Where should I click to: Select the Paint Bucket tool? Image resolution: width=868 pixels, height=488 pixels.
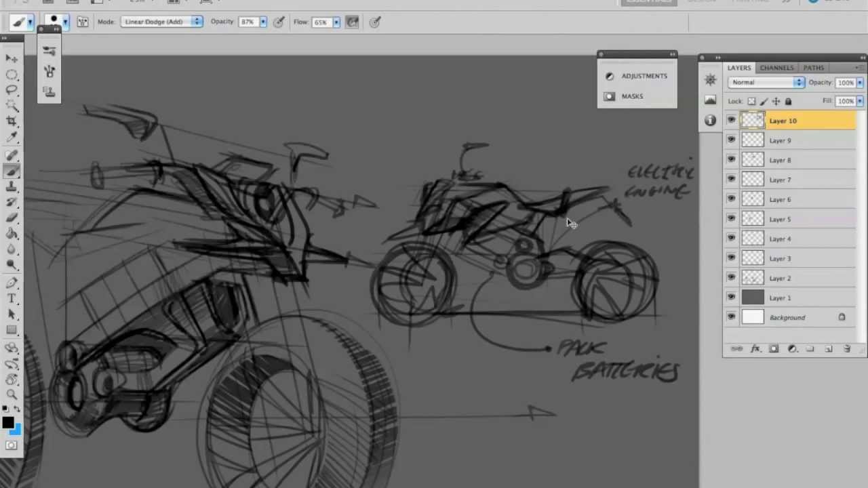pyautogui.click(x=12, y=234)
